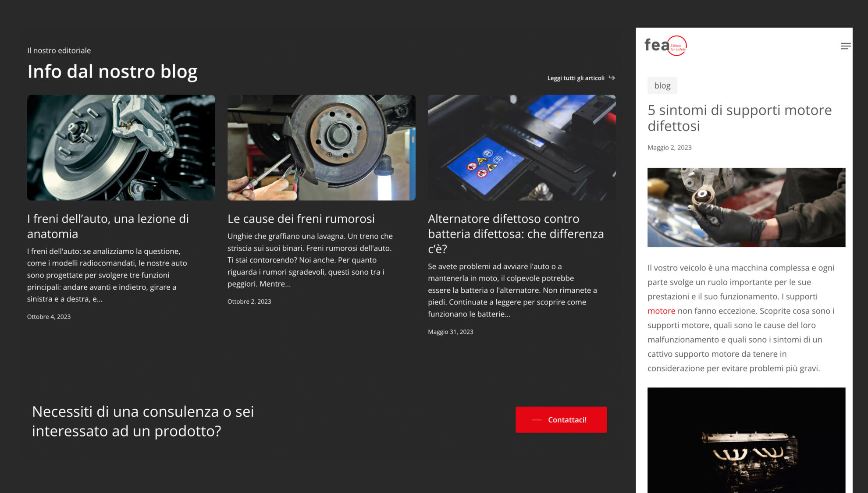Open article I freni dell'auto, una lezione di anatomia
The height and width of the screenshot is (493, 868).
click(x=108, y=226)
